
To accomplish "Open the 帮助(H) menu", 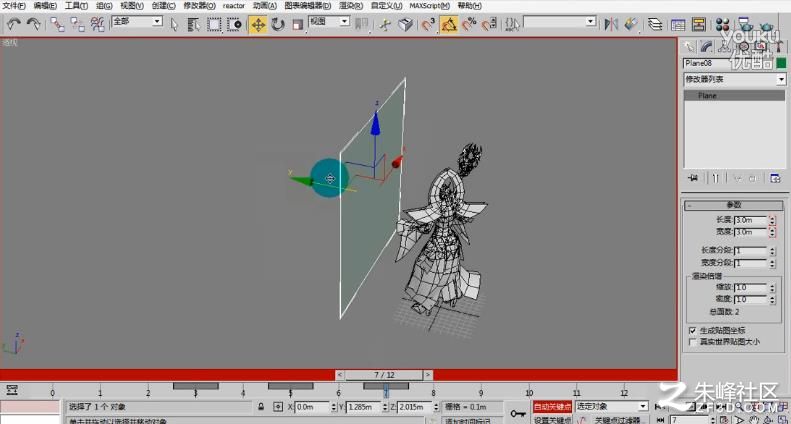I will pos(469,6).
